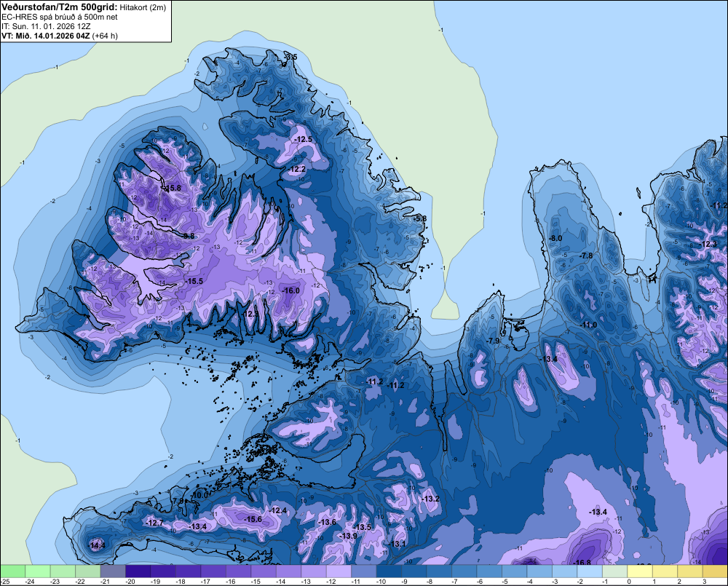Click the -7.9 temperature reading
This screenshot has width=728, height=586.
pyautogui.click(x=493, y=341)
